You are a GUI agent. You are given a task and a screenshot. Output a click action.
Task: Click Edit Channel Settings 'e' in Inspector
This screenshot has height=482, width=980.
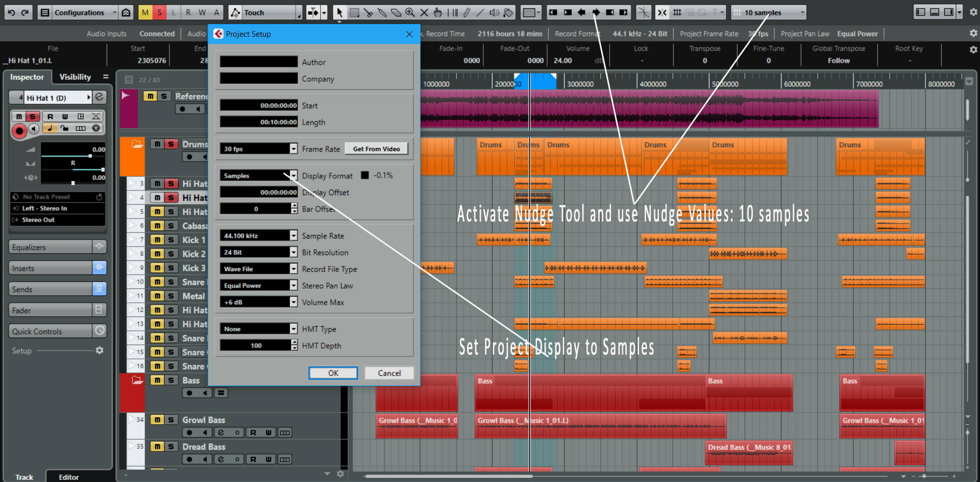100,97
